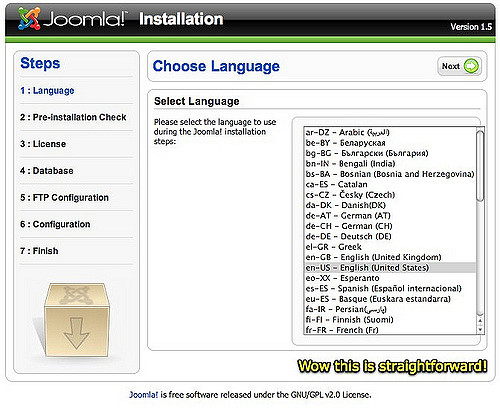Image resolution: width=500 pixels, height=408 pixels.
Task: Select da-DK – Danish(DK)
Action: (x=390, y=205)
